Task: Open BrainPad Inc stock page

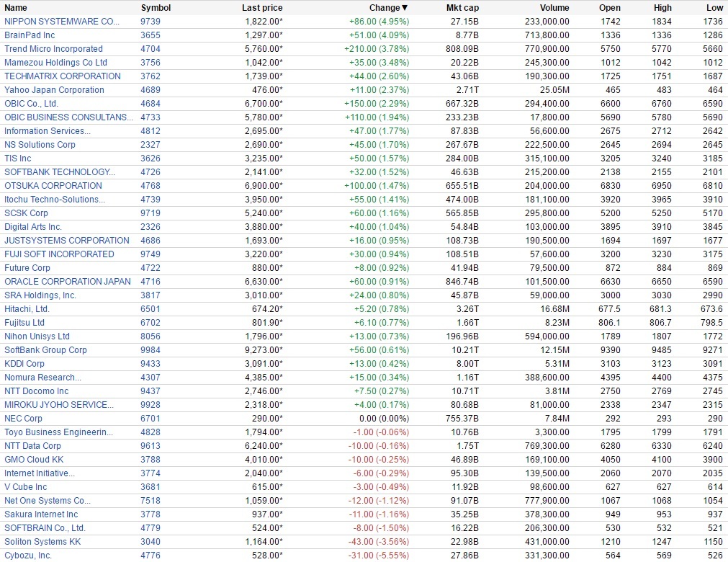Action: click(x=30, y=35)
